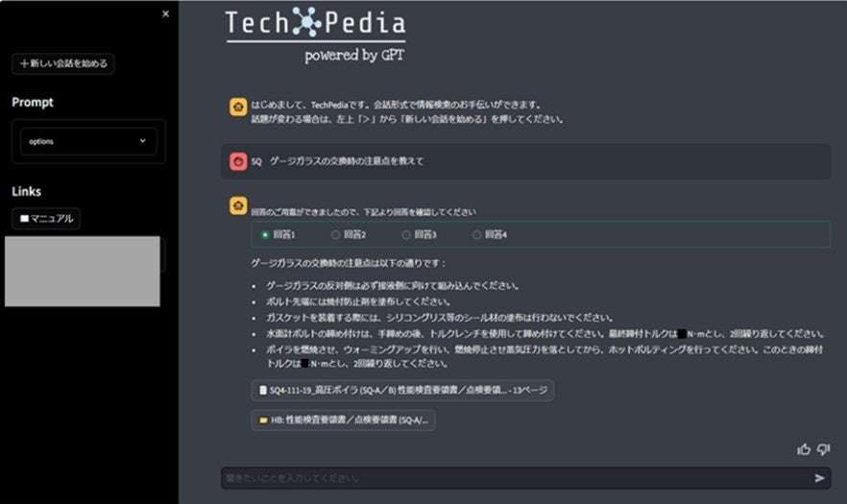Open the HB: 性能検査要領書 folder reference
The image size is (847, 504).
(343, 420)
